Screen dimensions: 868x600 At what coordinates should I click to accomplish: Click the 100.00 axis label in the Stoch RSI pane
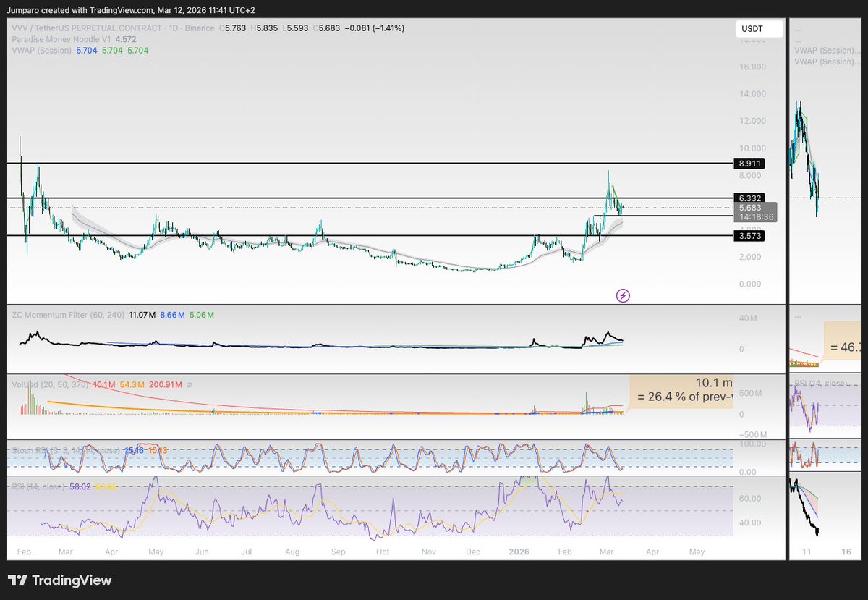point(754,442)
